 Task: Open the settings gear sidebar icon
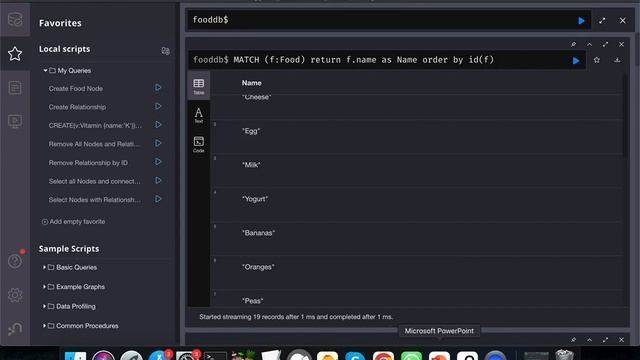tap(15, 295)
